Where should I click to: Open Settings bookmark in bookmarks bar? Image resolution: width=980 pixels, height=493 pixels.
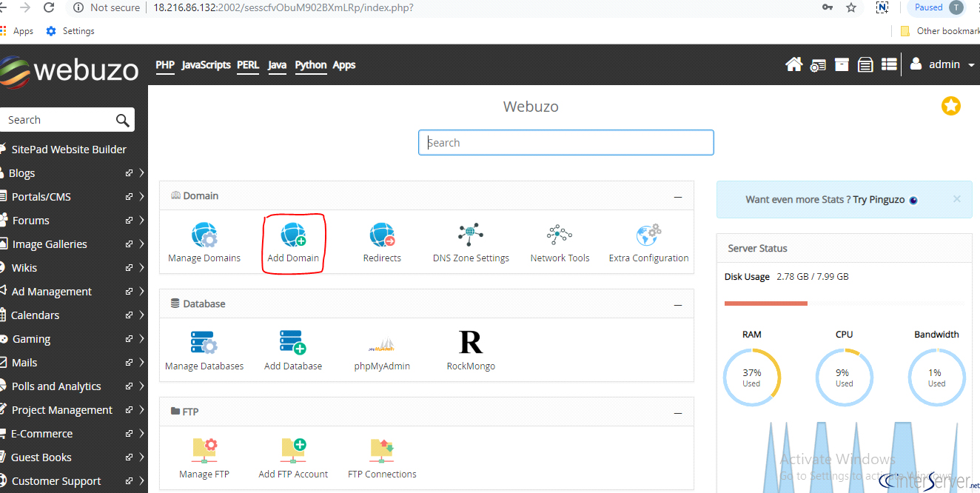(x=70, y=31)
